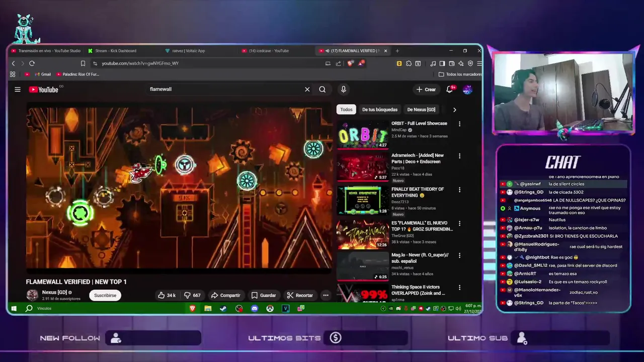Open the YouTube hamburger guide menu
The height and width of the screenshot is (362, 644).
(18, 89)
